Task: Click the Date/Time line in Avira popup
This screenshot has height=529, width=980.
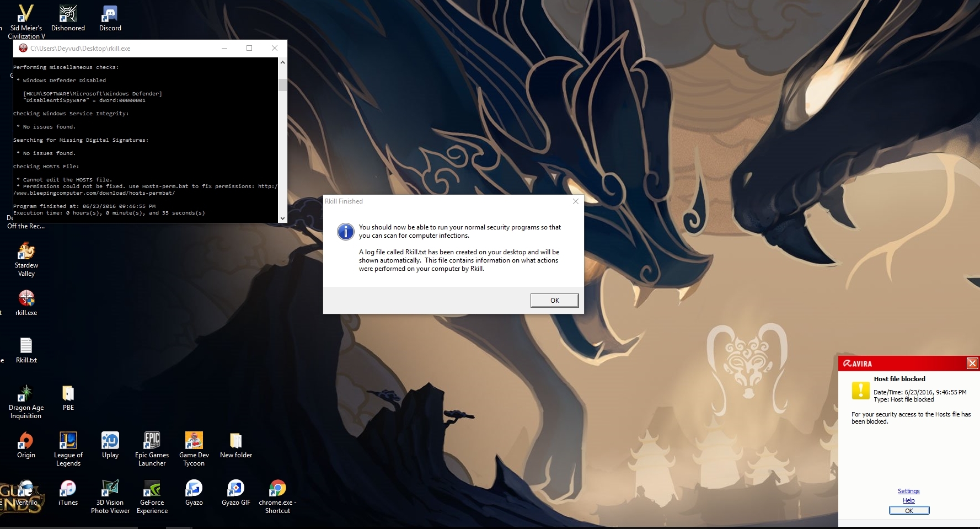Action: click(920, 392)
